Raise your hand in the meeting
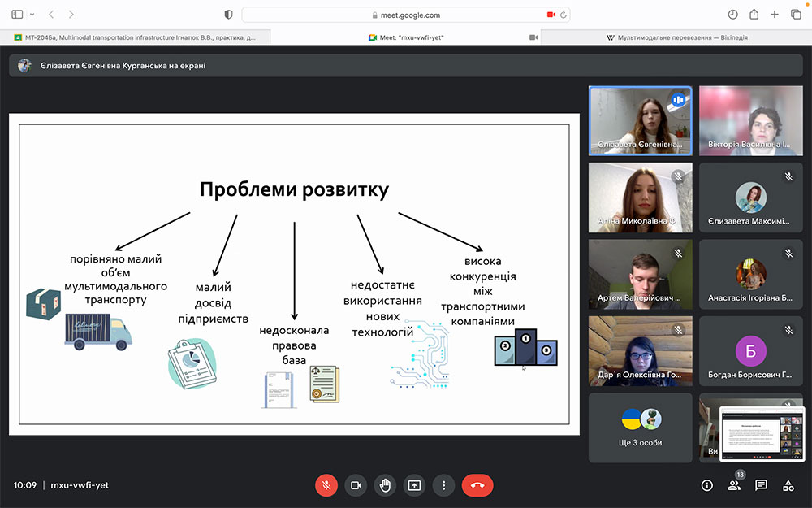The width and height of the screenshot is (812, 508). (385, 485)
